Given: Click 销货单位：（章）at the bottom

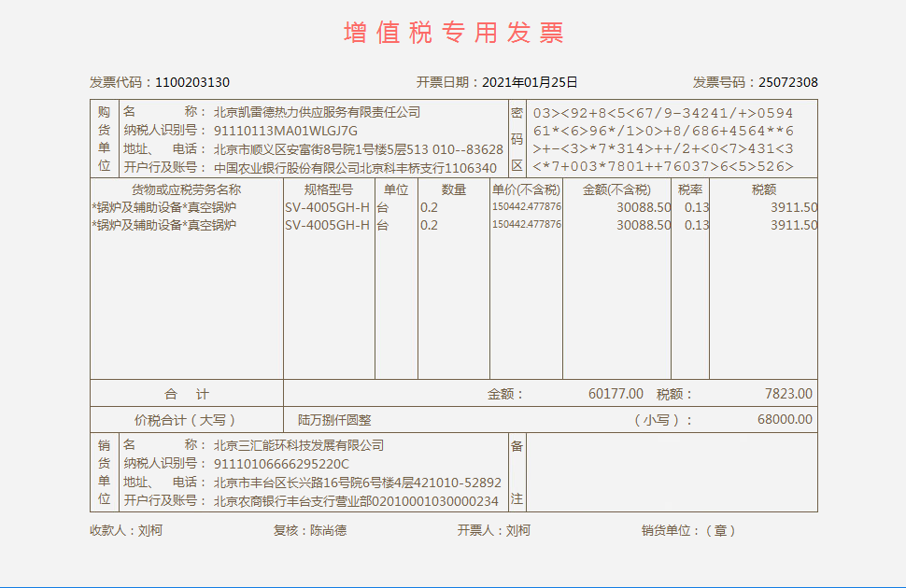Looking at the screenshot, I should pos(688,530).
